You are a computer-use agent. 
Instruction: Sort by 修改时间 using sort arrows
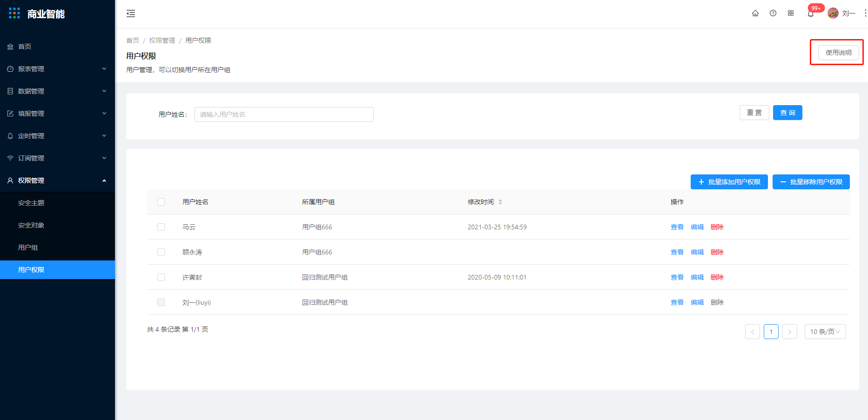pos(500,202)
